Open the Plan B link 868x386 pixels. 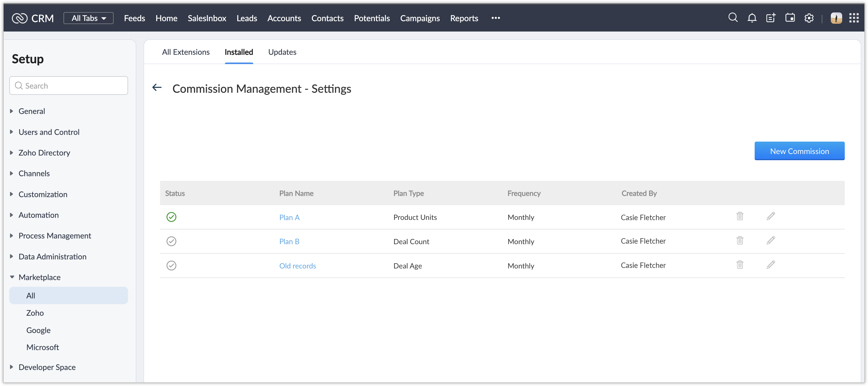tap(289, 241)
